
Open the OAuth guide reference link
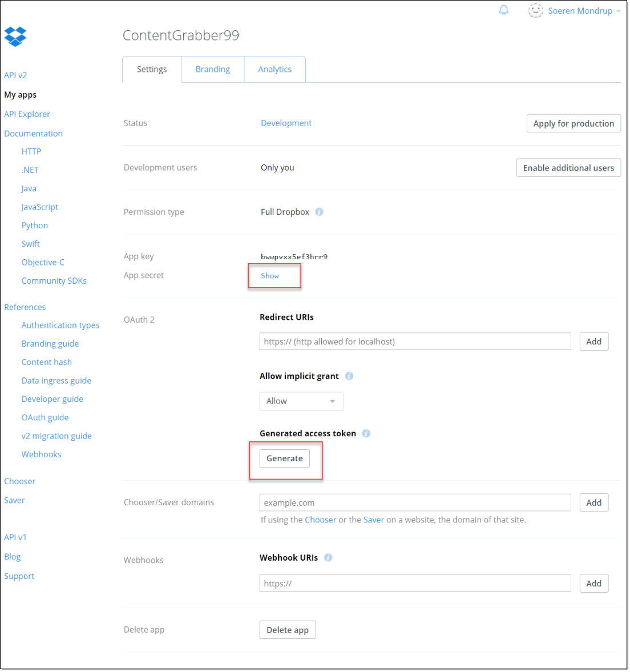[45, 417]
